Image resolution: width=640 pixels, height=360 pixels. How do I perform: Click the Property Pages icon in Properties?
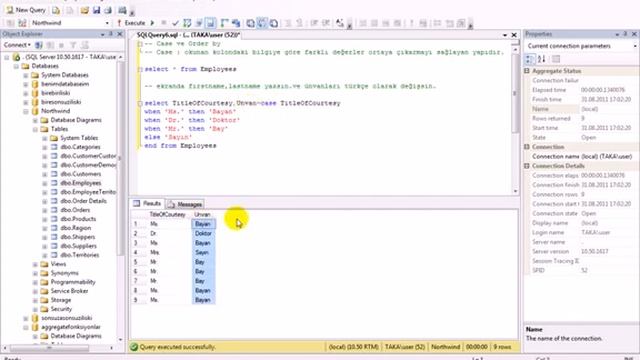point(556,60)
